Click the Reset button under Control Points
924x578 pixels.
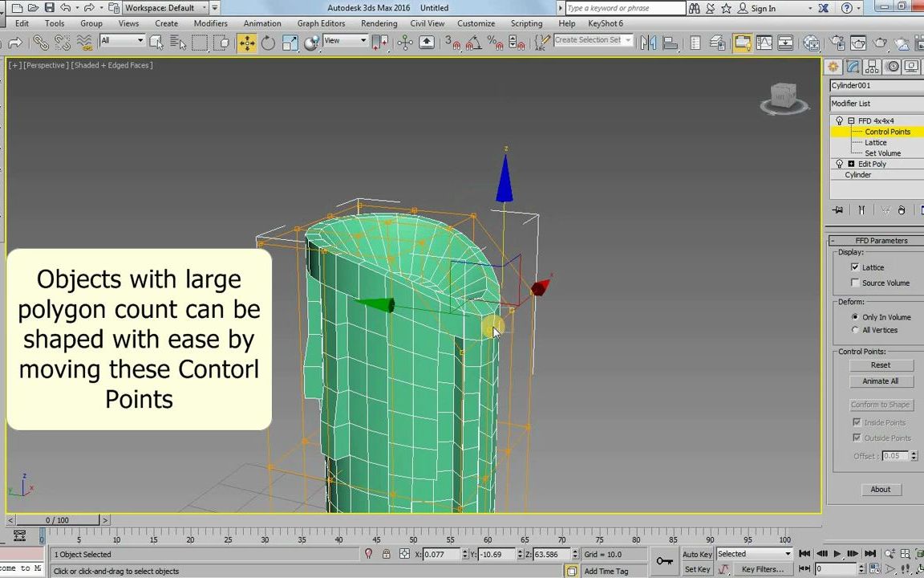pyautogui.click(x=881, y=365)
